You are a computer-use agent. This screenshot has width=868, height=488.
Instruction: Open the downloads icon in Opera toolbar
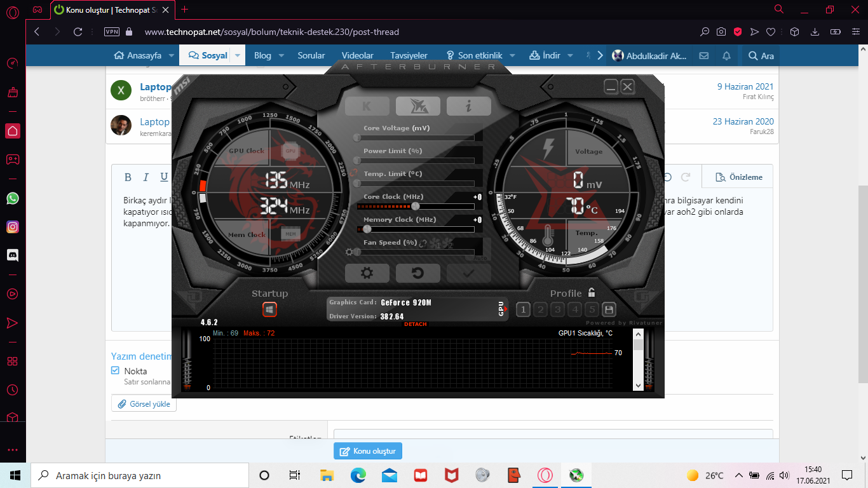point(815,32)
